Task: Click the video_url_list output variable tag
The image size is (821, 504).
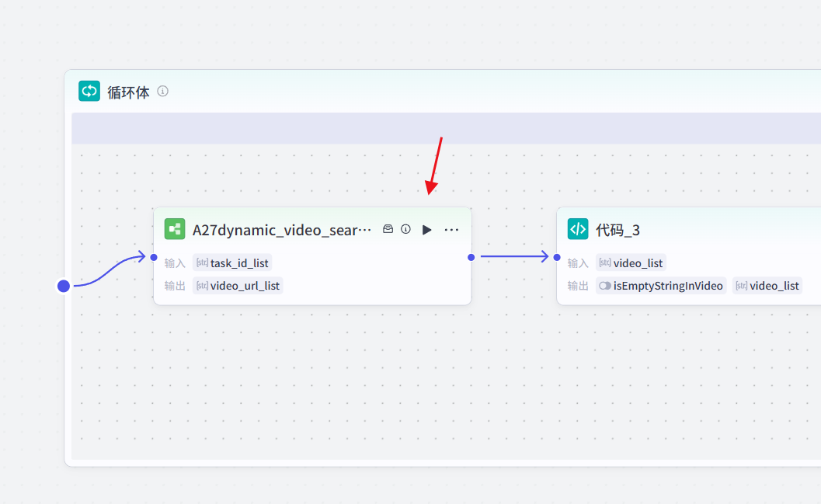Action: tap(238, 286)
